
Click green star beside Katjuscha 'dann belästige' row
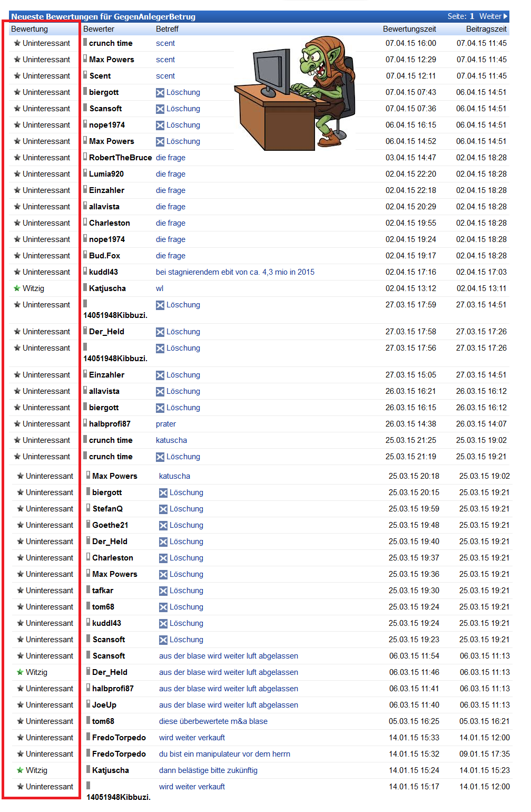pos(21,770)
